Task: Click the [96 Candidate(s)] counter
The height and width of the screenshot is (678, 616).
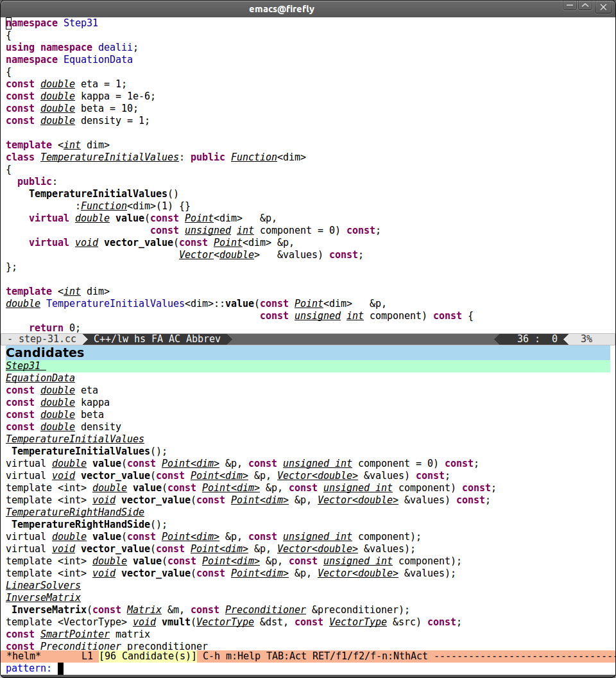Action: click(x=148, y=656)
